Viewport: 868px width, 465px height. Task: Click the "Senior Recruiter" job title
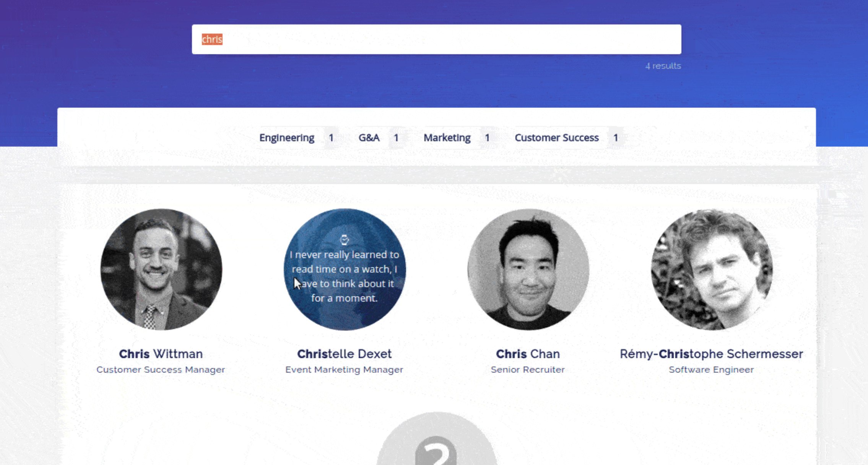(x=528, y=370)
